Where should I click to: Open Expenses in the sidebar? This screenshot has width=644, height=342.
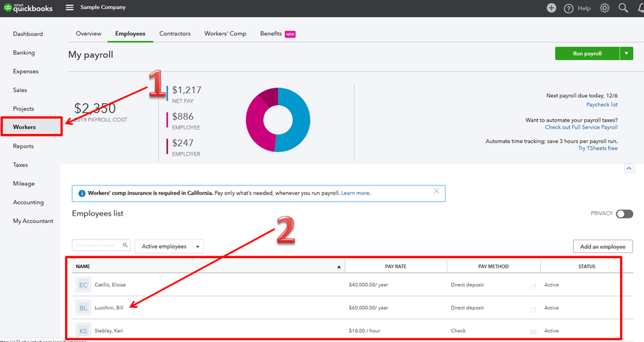pos(26,71)
